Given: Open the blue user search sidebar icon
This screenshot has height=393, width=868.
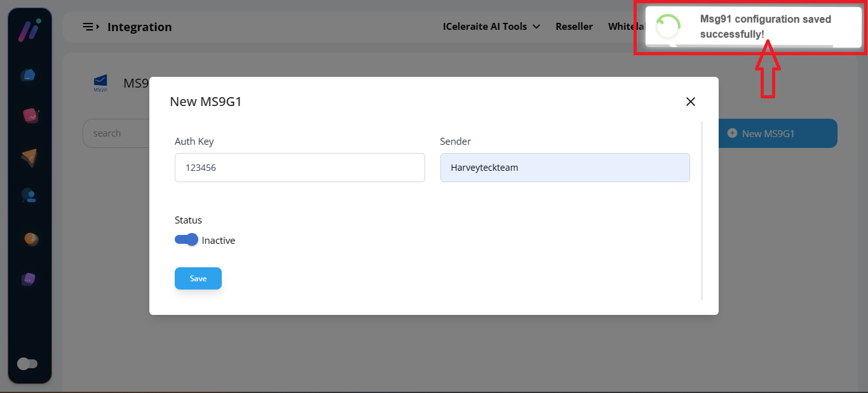Looking at the screenshot, I should [29, 196].
